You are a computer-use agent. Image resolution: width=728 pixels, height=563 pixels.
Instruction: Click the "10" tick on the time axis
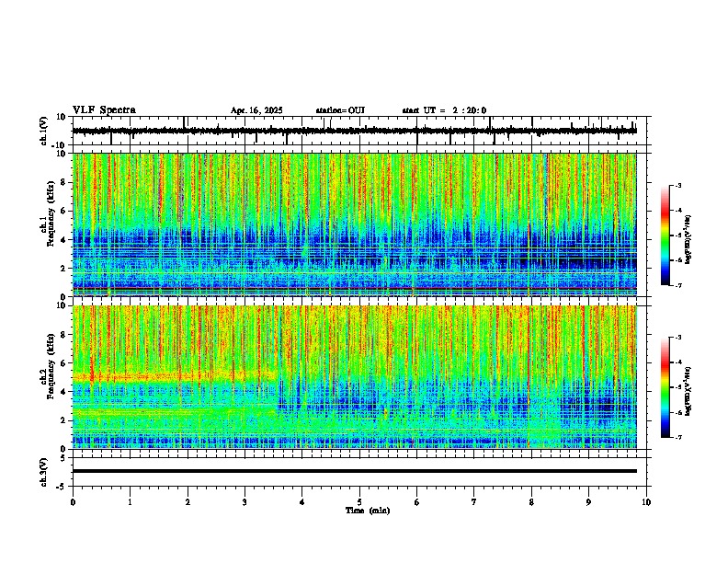point(646,502)
